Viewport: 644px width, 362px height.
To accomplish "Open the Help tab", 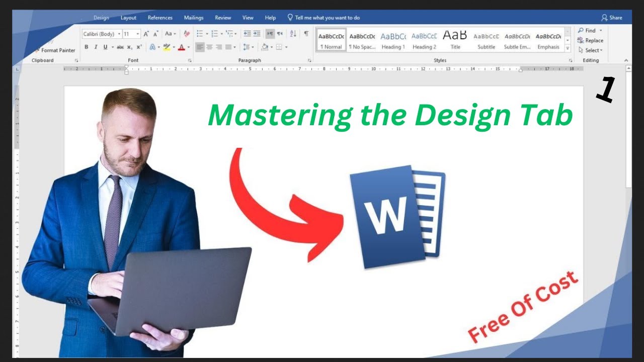I will pos(270,18).
